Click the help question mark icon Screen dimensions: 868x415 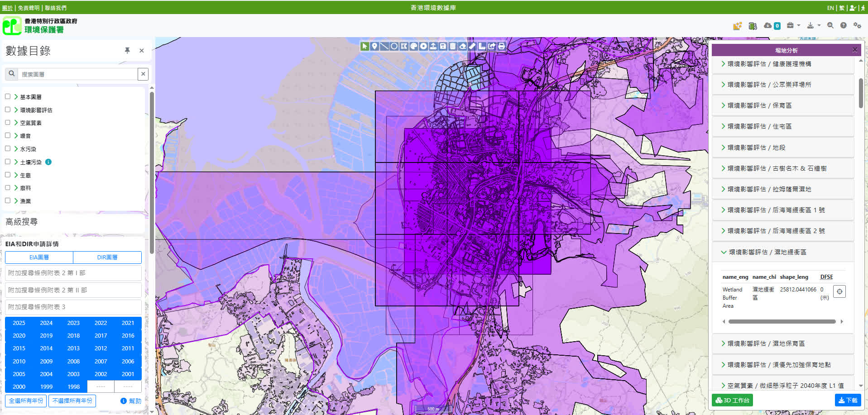click(843, 26)
